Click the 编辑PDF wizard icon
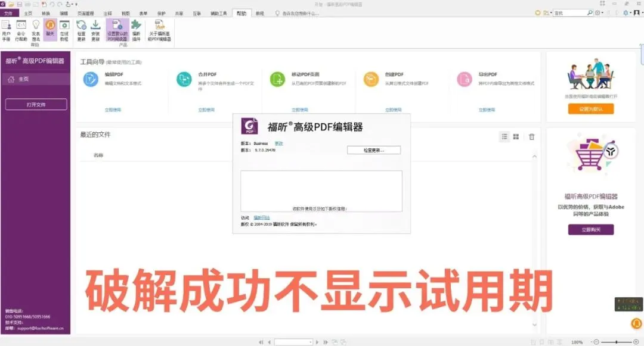The height and width of the screenshot is (346, 644). (91, 79)
